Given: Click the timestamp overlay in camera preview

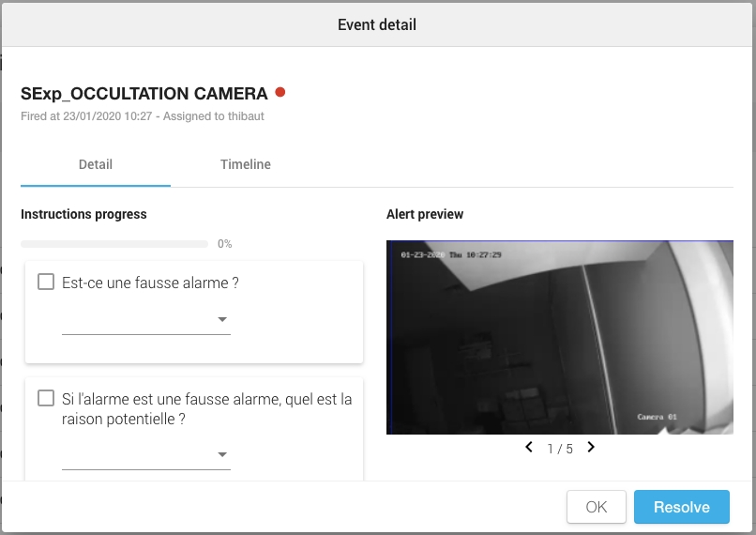Looking at the screenshot, I should (x=451, y=254).
